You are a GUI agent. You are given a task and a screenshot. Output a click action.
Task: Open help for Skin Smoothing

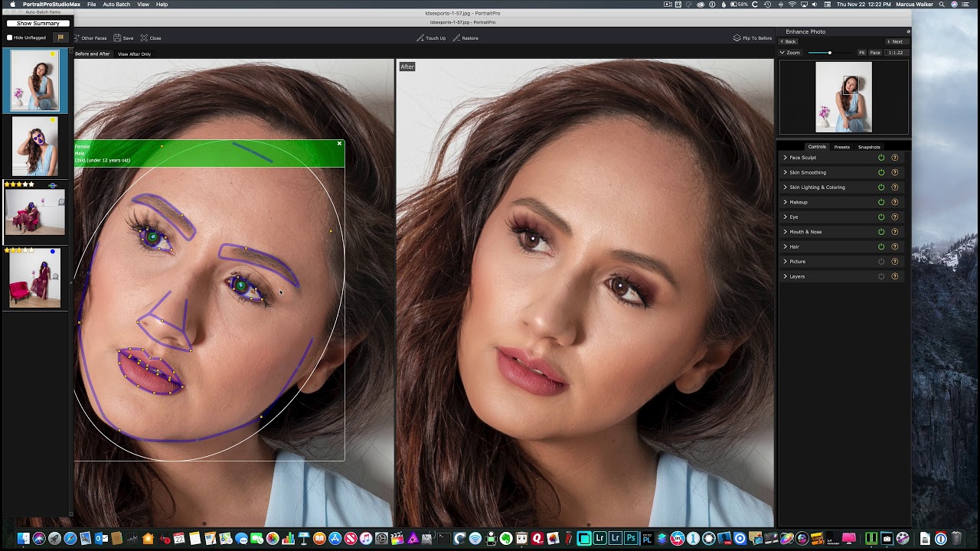click(x=894, y=172)
